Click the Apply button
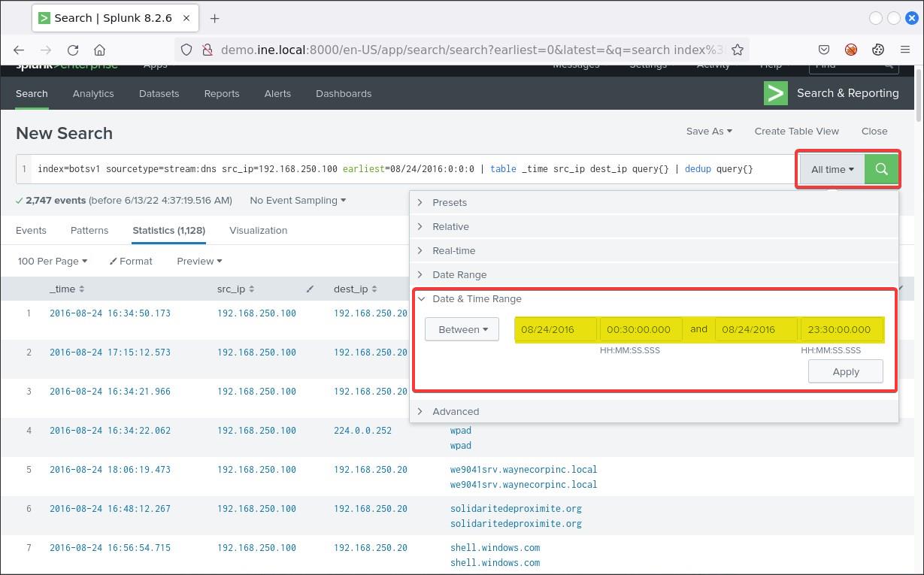The height and width of the screenshot is (575, 924). pos(845,371)
